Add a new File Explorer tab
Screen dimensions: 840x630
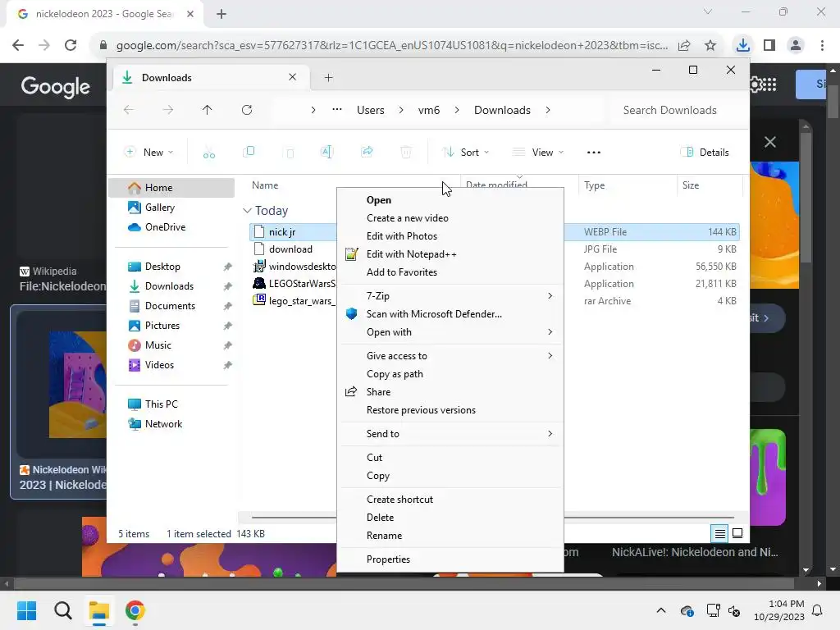[328, 78]
